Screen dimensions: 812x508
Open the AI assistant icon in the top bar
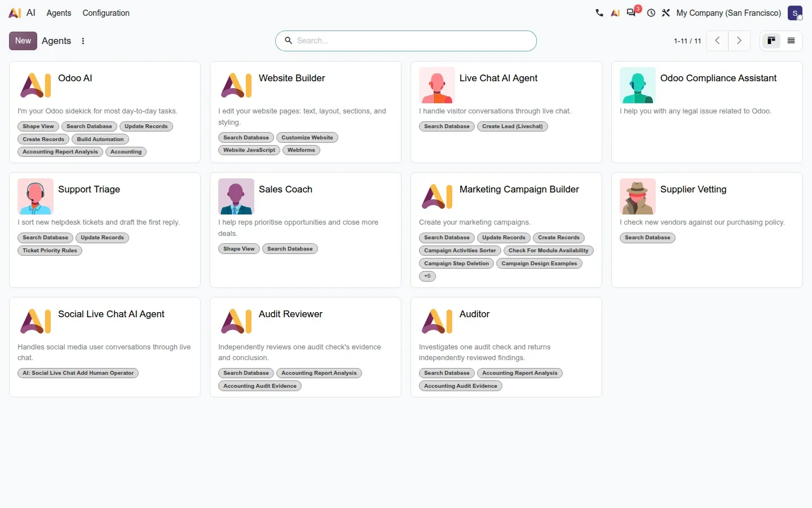coord(615,13)
